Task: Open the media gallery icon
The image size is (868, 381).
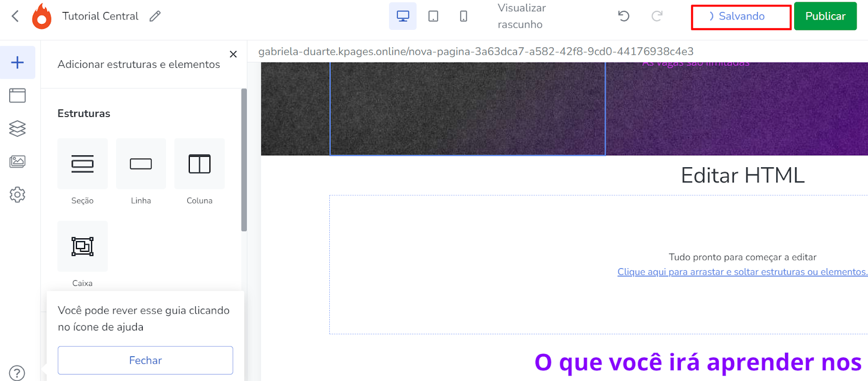Action: (17, 162)
